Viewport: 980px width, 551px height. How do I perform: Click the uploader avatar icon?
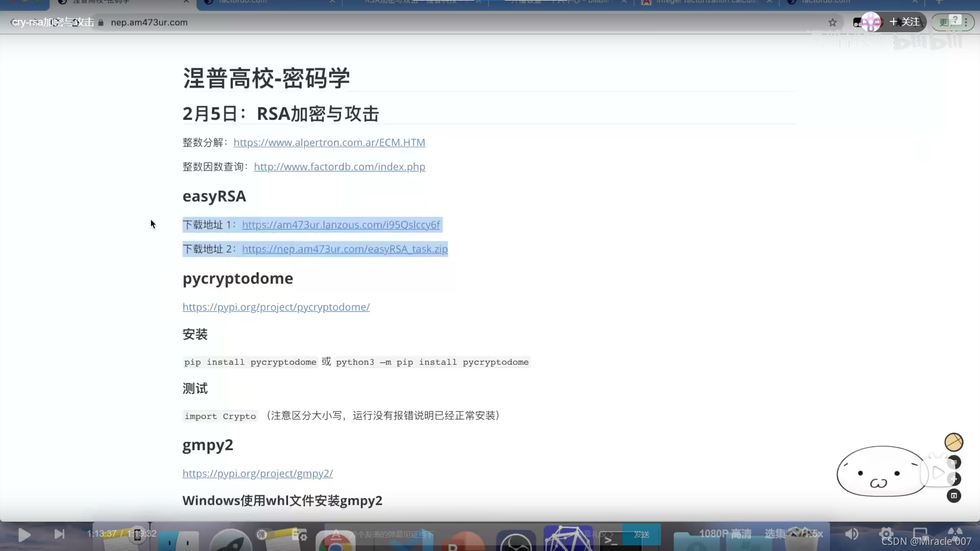pos(871,22)
